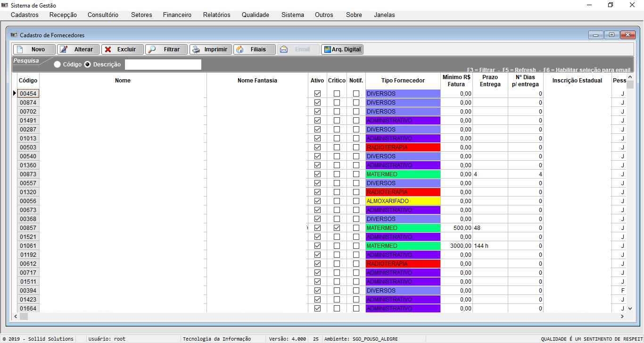Open the Outros menu
Screen dimensions: 644x343
[324, 15]
